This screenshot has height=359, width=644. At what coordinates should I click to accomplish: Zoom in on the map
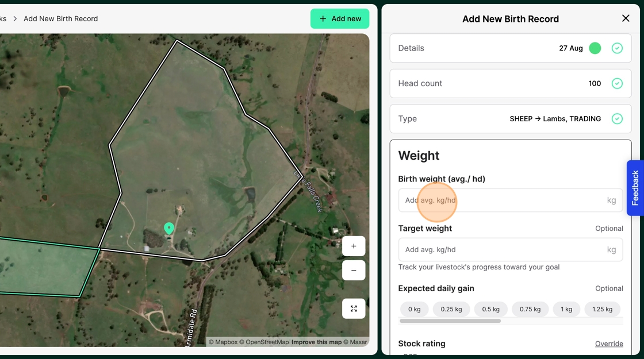pyautogui.click(x=354, y=246)
